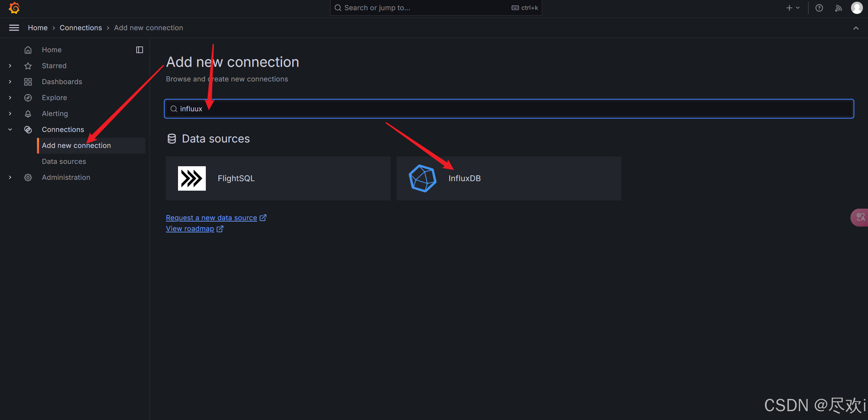The image size is (868, 420).
Task: Click the Grafana logo icon
Action: (14, 8)
